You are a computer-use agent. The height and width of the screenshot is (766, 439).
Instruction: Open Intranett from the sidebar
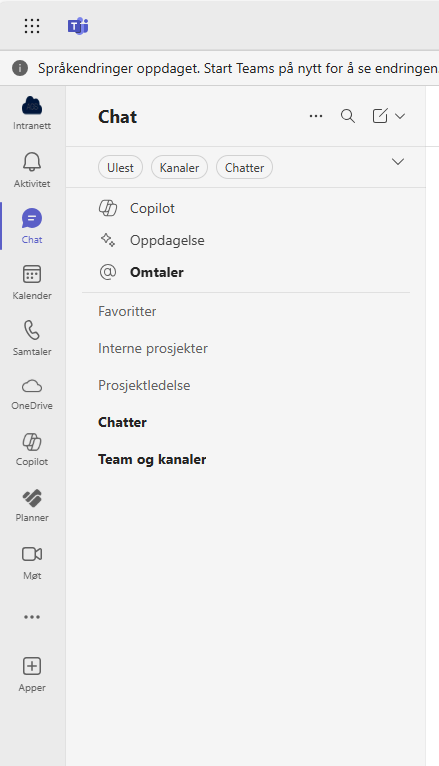click(32, 113)
